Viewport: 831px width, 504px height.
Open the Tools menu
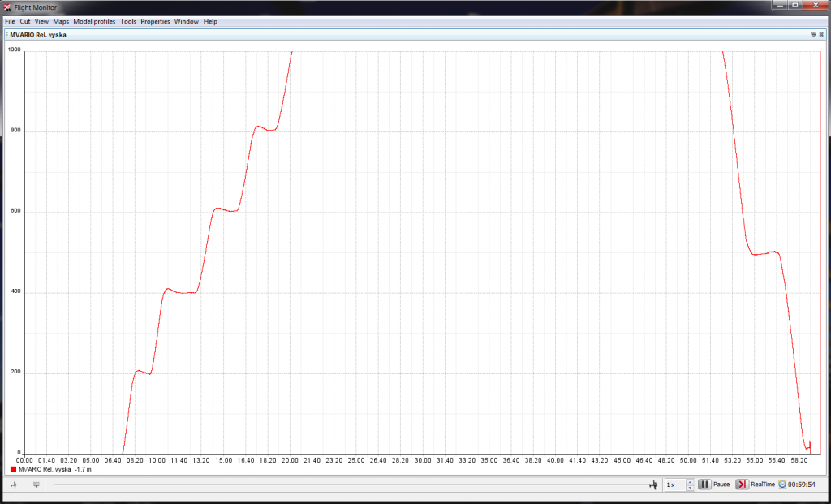click(x=128, y=21)
